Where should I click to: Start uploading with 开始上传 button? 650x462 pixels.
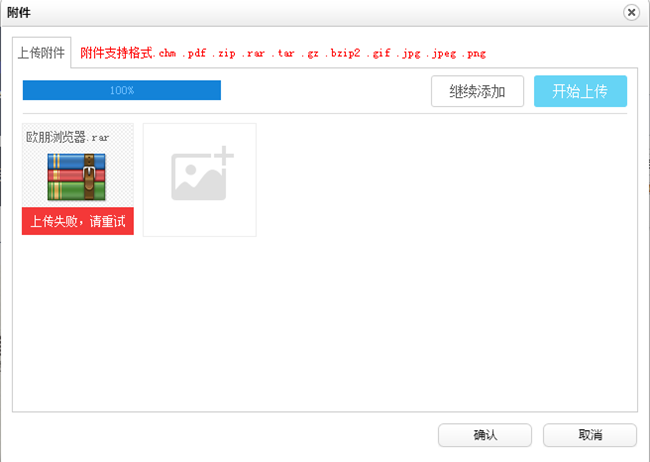coord(580,91)
